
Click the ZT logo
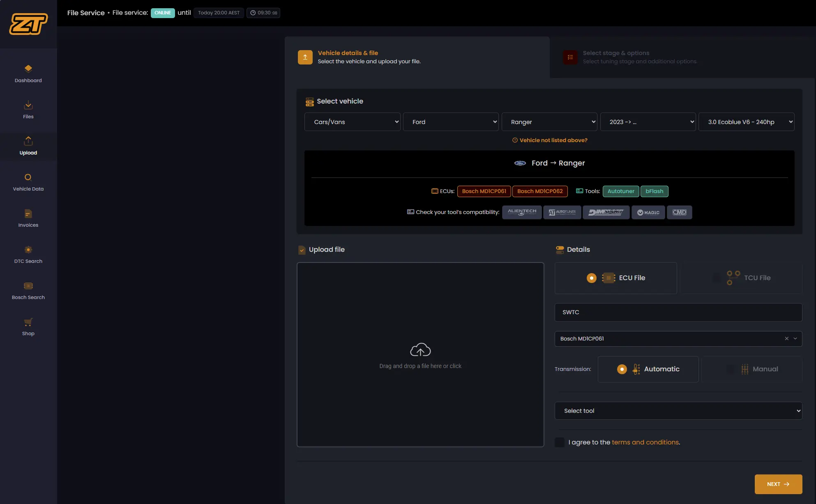[x=28, y=24]
